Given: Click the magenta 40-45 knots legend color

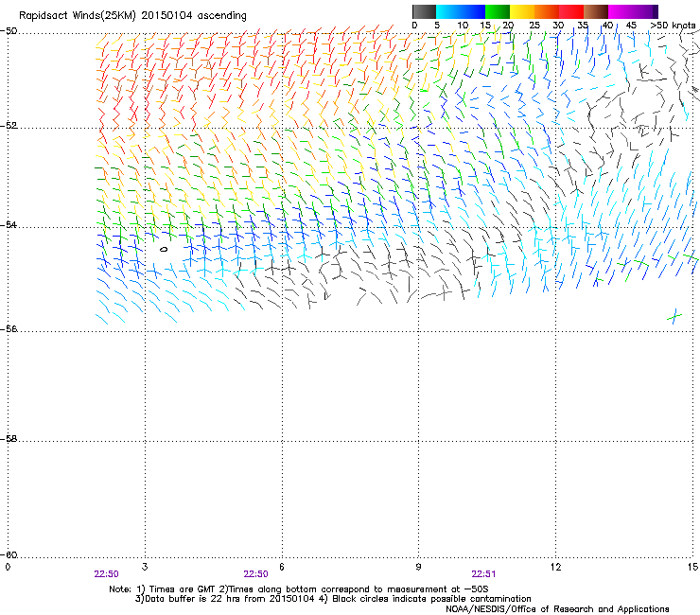Looking at the screenshot, I should [621, 11].
